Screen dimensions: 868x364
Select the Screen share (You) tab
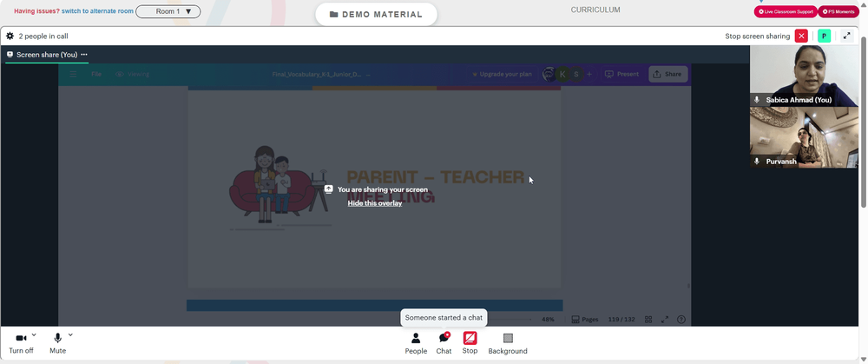(x=47, y=54)
